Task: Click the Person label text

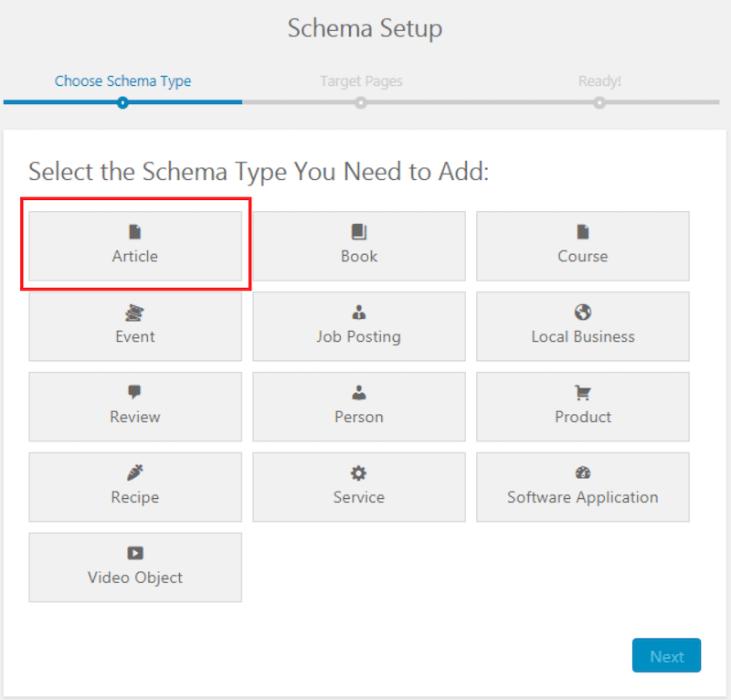Action: tap(359, 417)
